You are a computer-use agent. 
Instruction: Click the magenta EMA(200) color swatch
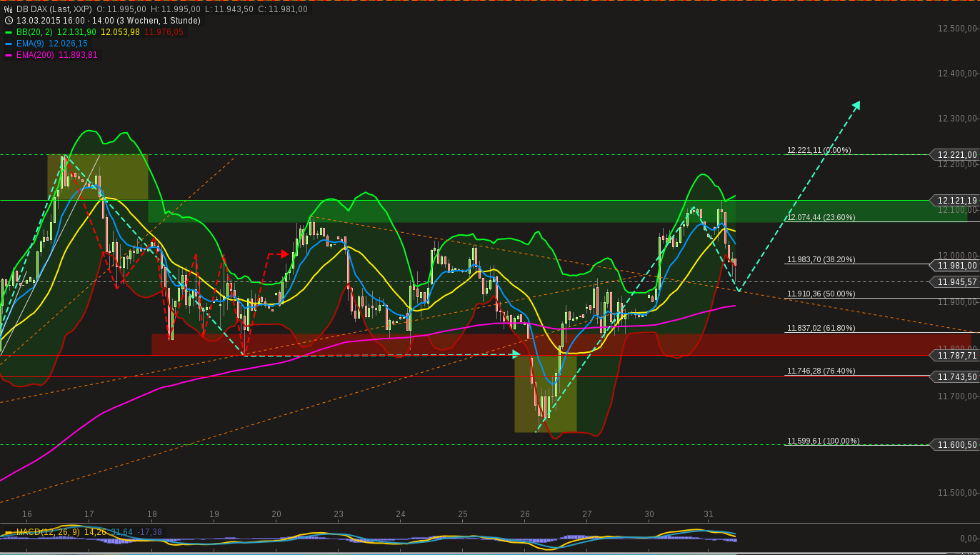pos(8,55)
